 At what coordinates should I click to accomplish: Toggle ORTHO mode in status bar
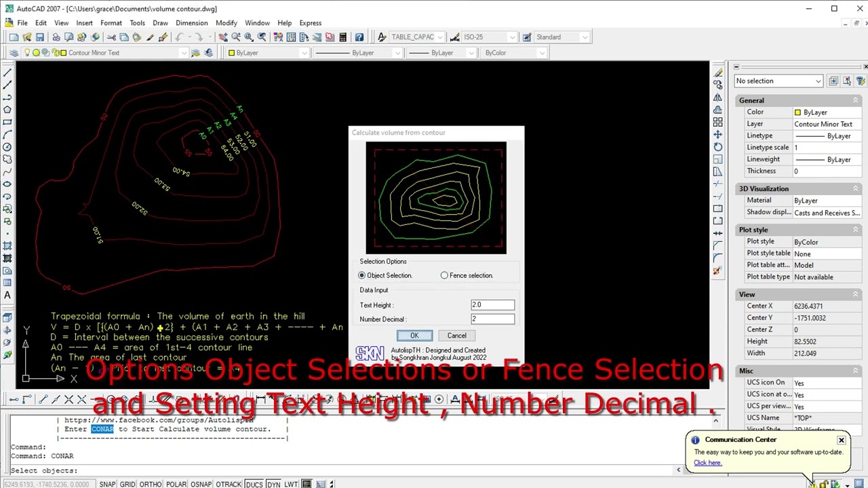tap(151, 484)
